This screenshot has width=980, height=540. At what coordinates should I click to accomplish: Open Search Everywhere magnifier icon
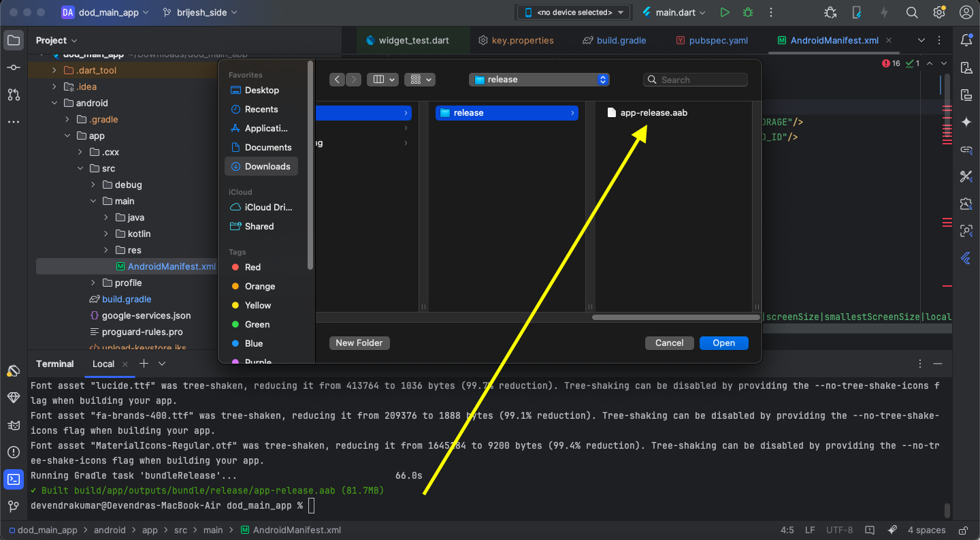(x=912, y=12)
